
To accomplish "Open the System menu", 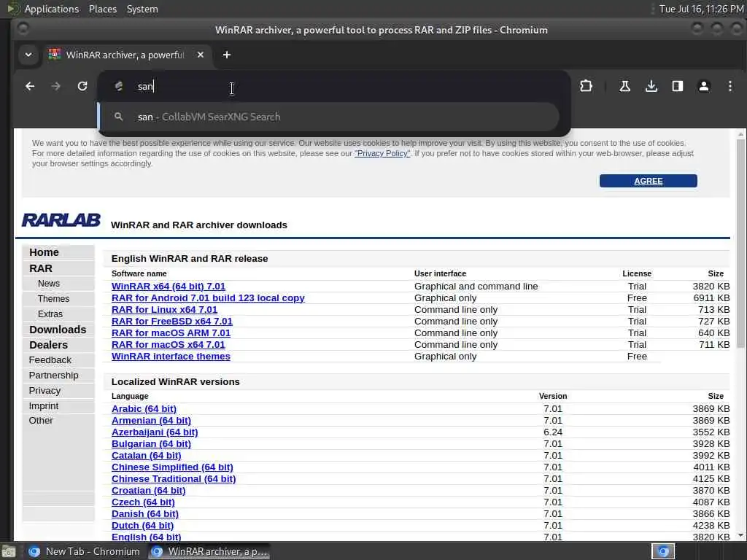I will (142, 9).
